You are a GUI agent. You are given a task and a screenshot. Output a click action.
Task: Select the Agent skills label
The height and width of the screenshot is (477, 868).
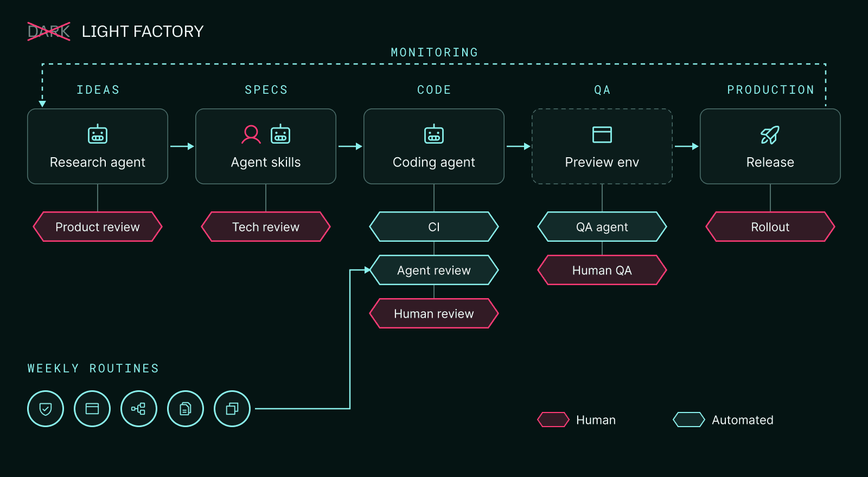pyautogui.click(x=266, y=163)
